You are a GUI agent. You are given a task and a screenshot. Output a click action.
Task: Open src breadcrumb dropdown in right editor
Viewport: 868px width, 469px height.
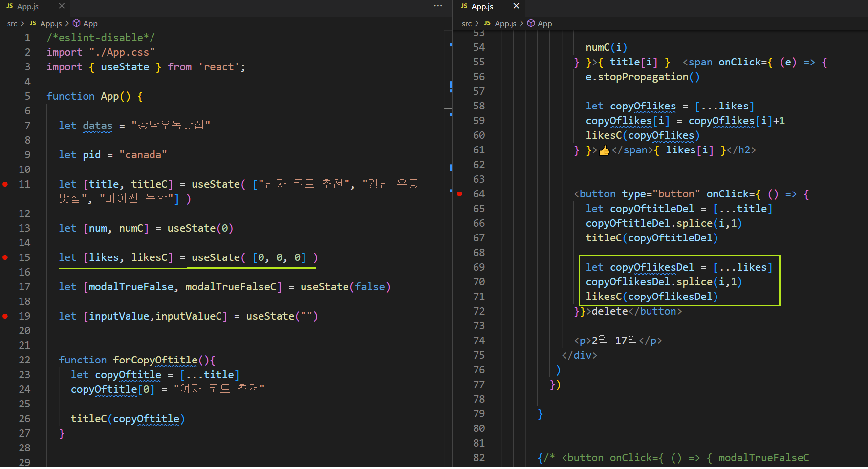[x=467, y=24]
